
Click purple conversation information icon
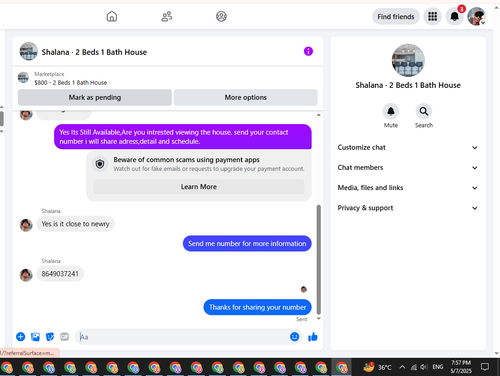pos(308,51)
